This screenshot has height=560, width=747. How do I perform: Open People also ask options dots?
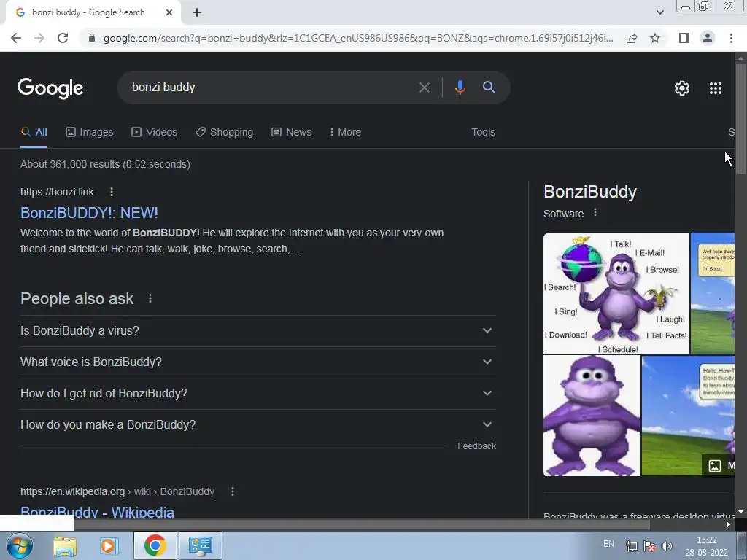click(x=150, y=298)
